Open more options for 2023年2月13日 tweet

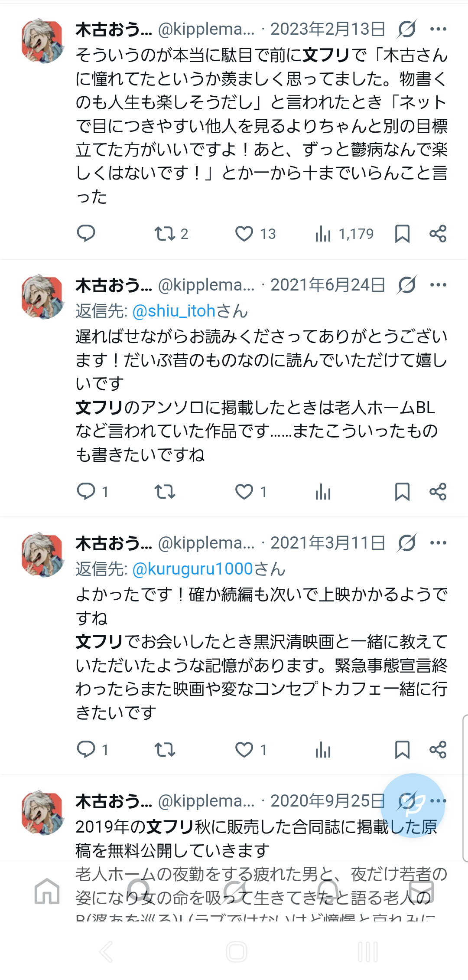click(x=438, y=29)
